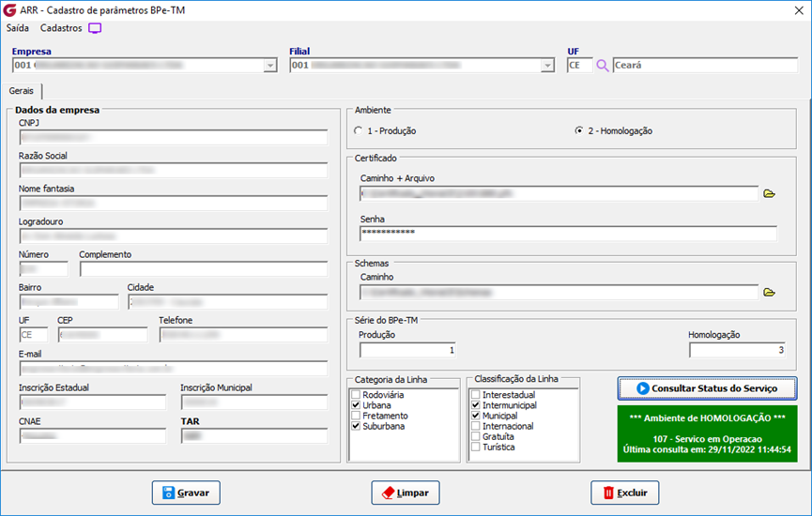This screenshot has width=812, height=516.
Task: Toggle the Municipal classification checkbox
Action: [x=476, y=416]
